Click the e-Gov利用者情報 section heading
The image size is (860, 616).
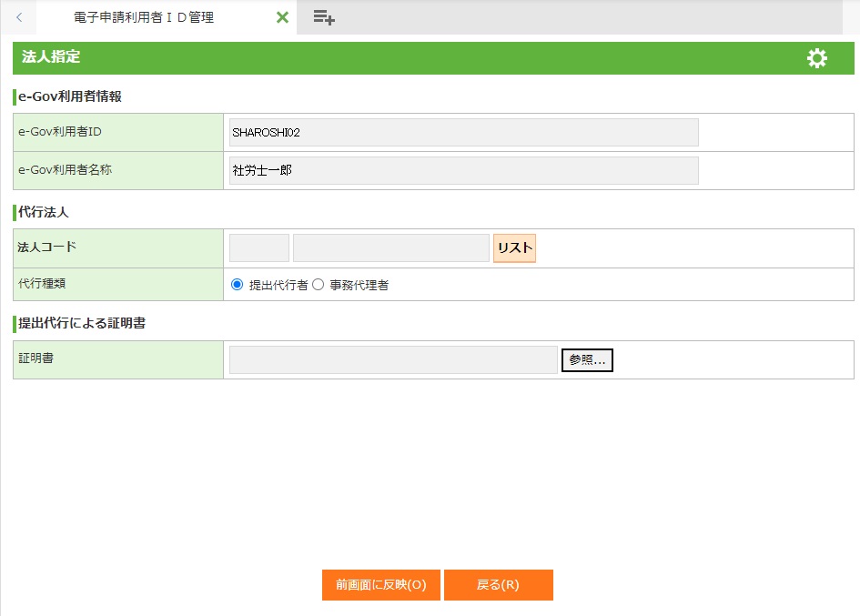[x=70, y=96]
